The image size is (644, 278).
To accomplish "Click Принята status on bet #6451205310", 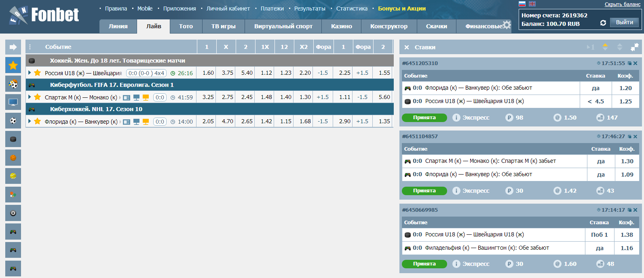I will click(x=424, y=118).
